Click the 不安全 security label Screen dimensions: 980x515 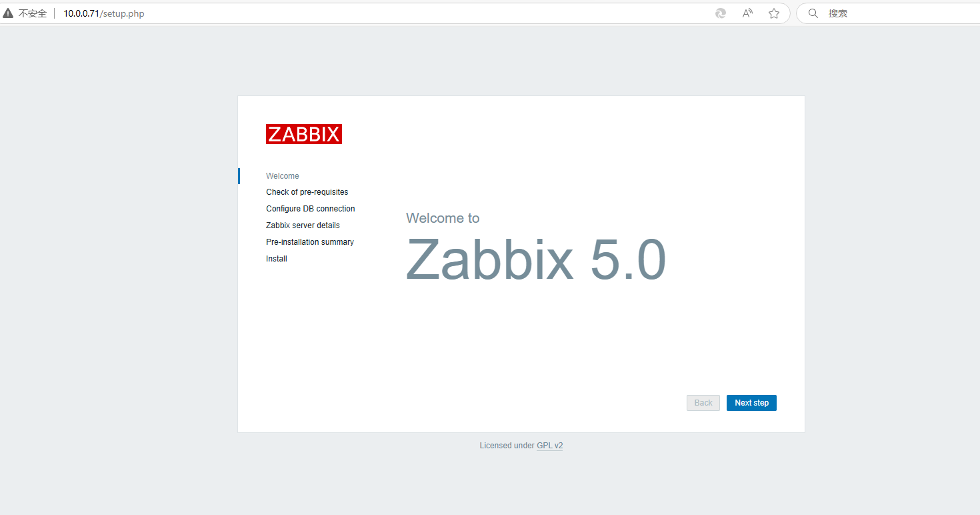click(x=33, y=13)
